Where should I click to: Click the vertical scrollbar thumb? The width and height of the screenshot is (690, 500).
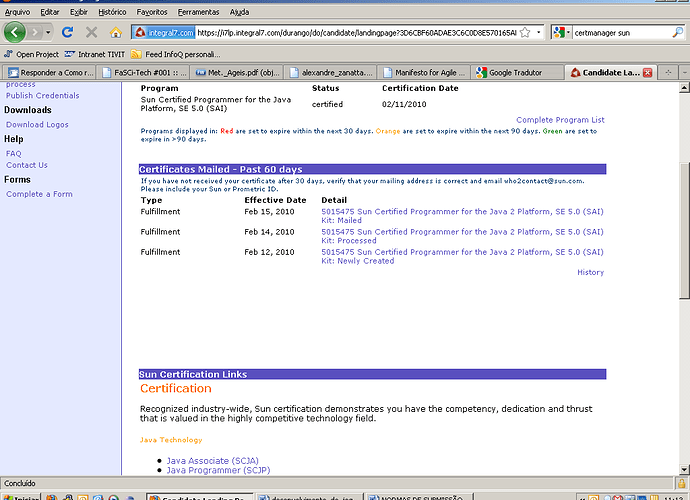pos(684,231)
